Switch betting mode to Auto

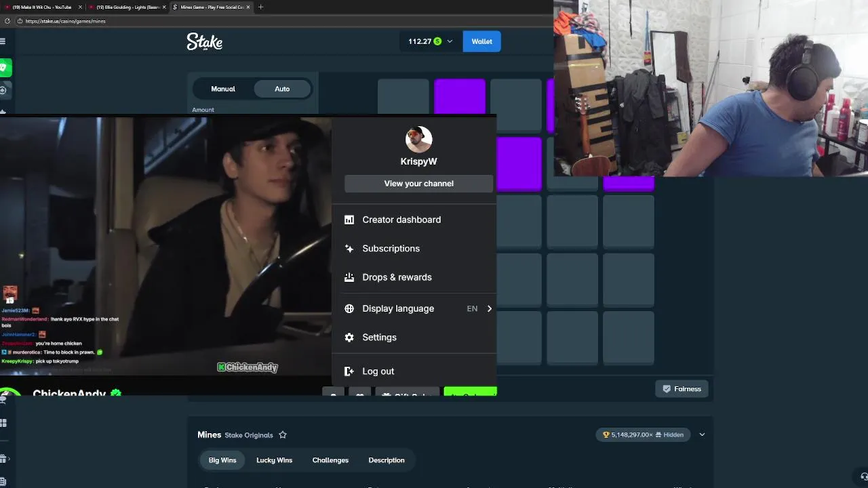pos(282,89)
